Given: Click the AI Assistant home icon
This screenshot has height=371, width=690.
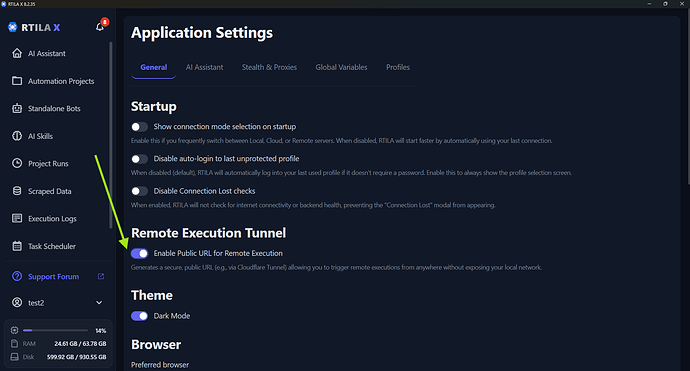Looking at the screenshot, I should (17, 53).
